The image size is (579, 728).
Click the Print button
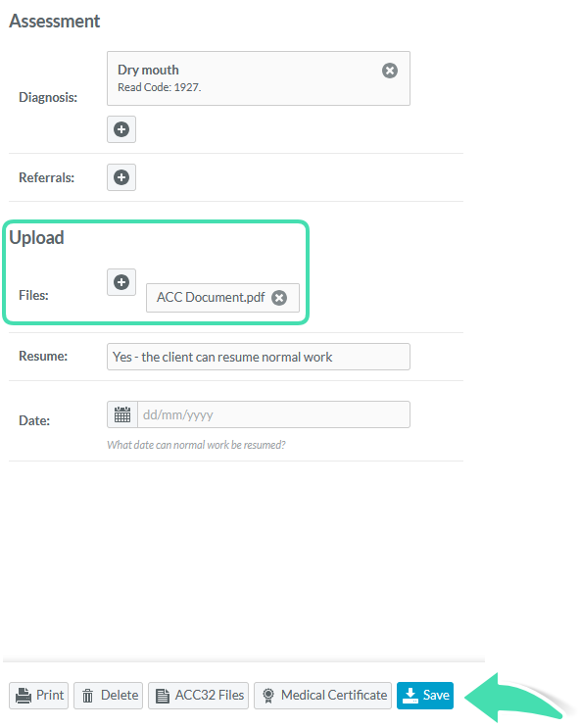point(38,696)
